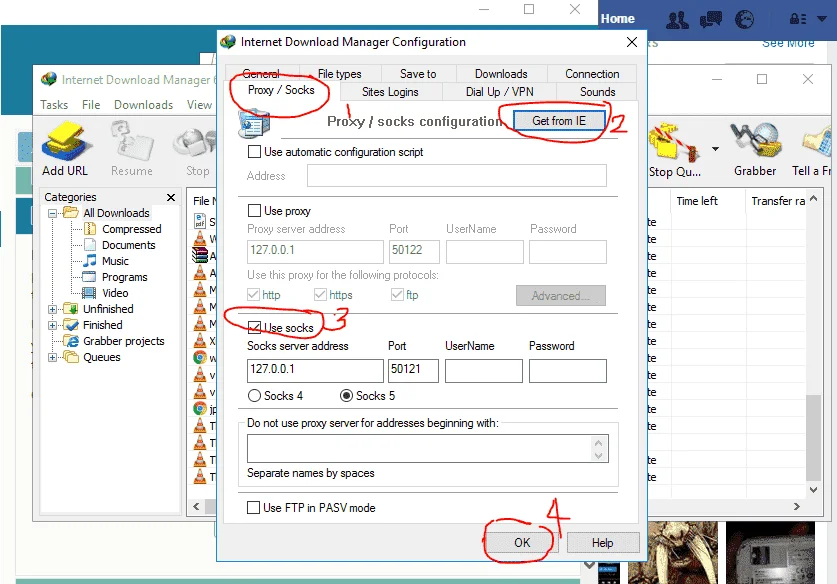The image size is (837, 584).
Task: Select the Compressed category folder
Action: (131, 229)
